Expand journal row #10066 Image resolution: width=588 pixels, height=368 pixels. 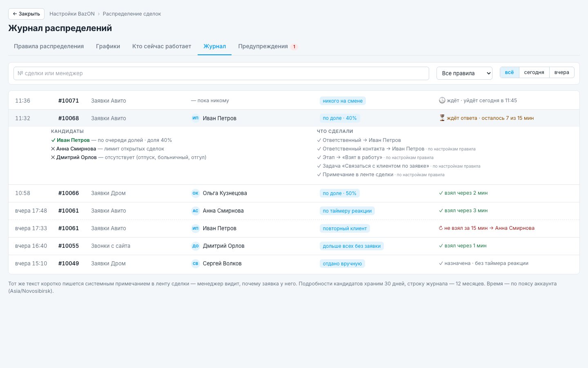[294, 193]
